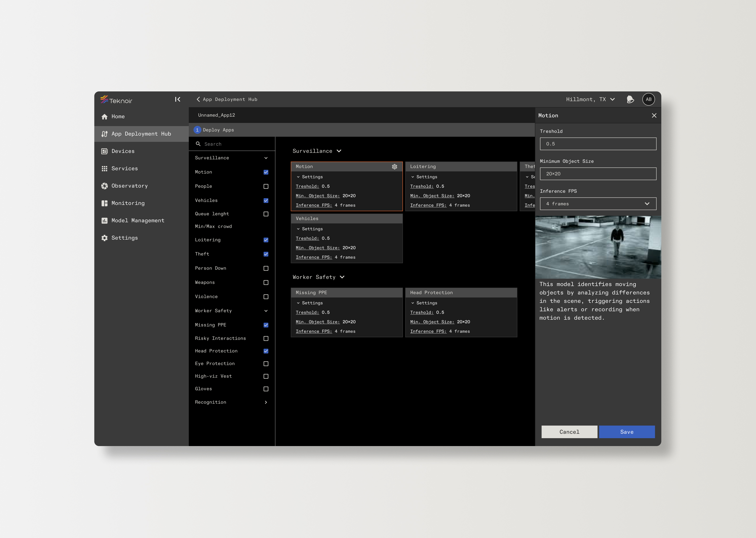The height and width of the screenshot is (538, 756).
Task: Click the Teknoir logo
Action: point(116,99)
